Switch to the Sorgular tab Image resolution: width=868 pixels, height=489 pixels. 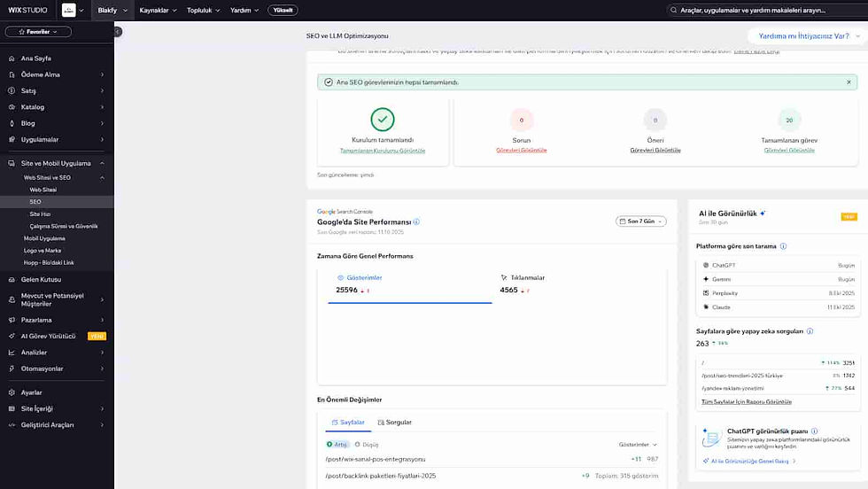point(395,422)
